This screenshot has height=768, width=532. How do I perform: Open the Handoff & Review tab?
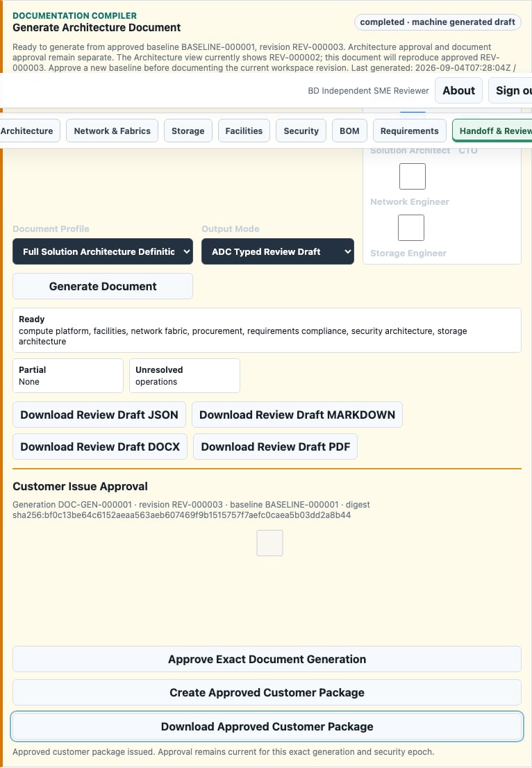pyautogui.click(x=492, y=131)
